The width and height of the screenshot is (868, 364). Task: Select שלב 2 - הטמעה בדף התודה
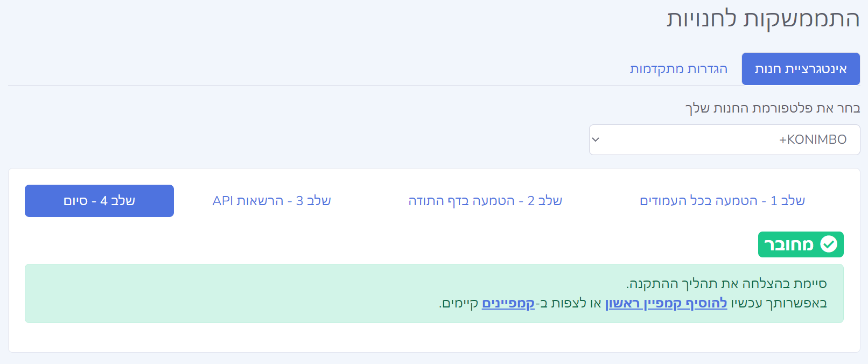(x=485, y=201)
